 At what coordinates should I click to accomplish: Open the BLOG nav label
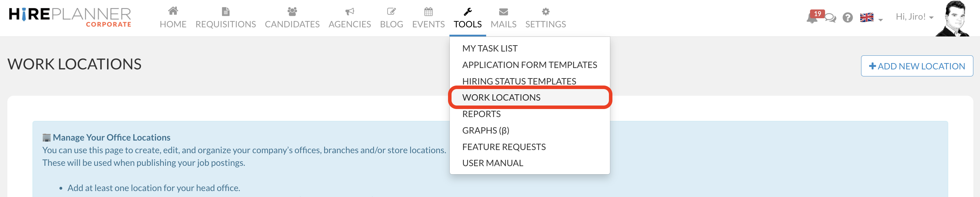(x=391, y=24)
